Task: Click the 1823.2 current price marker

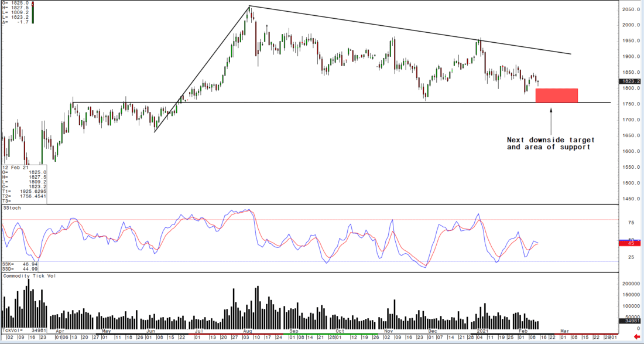Action: click(x=629, y=81)
